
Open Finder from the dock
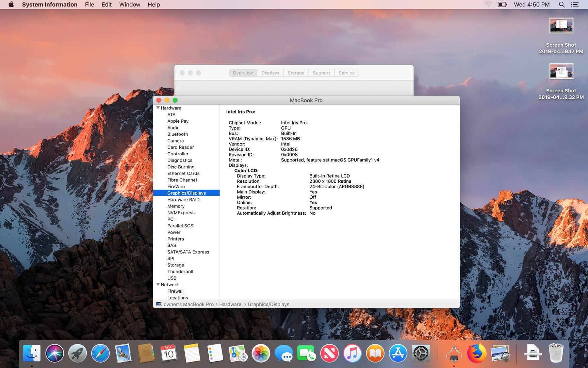click(32, 353)
